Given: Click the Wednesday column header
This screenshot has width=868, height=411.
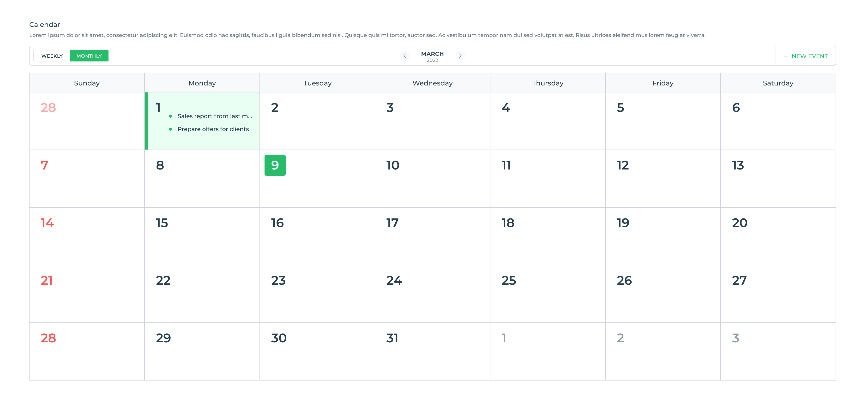Looking at the screenshot, I should (x=432, y=83).
